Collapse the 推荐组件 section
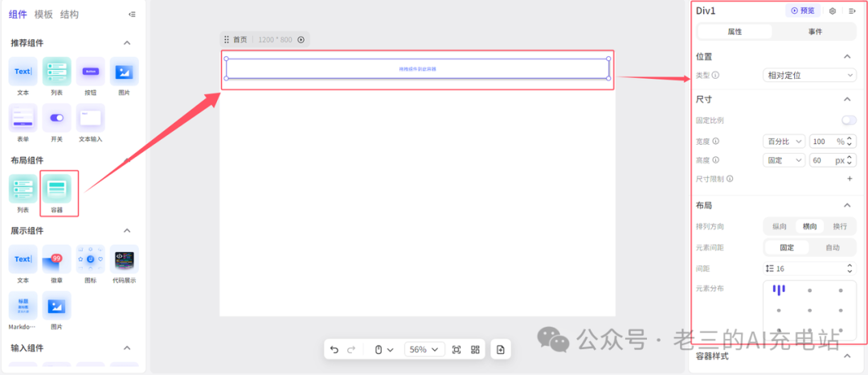Screen dimensions: 868x375 click(127, 43)
